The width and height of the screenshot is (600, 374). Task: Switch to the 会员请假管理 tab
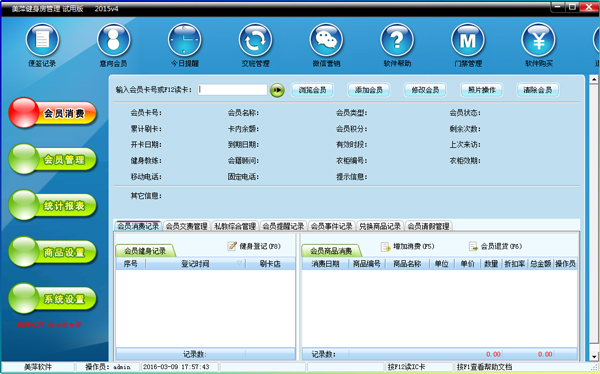[429, 226]
